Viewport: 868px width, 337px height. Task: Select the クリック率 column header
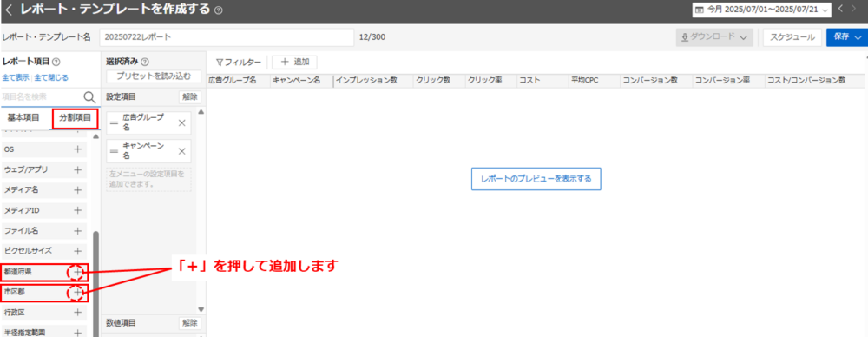point(484,81)
